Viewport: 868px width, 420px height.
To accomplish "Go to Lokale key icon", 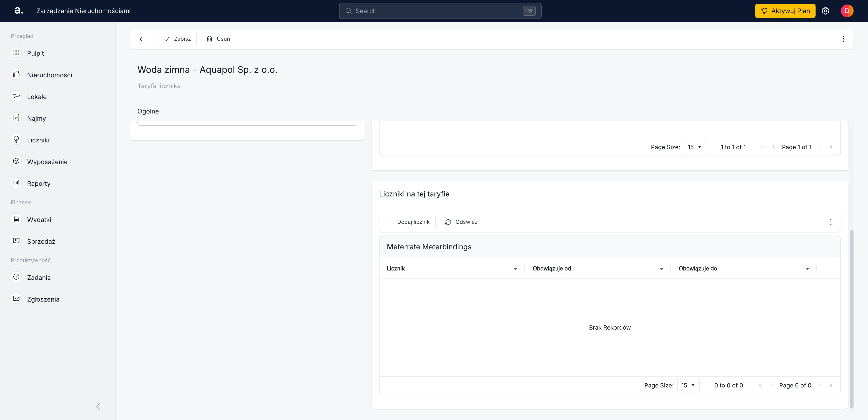I will tap(16, 96).
